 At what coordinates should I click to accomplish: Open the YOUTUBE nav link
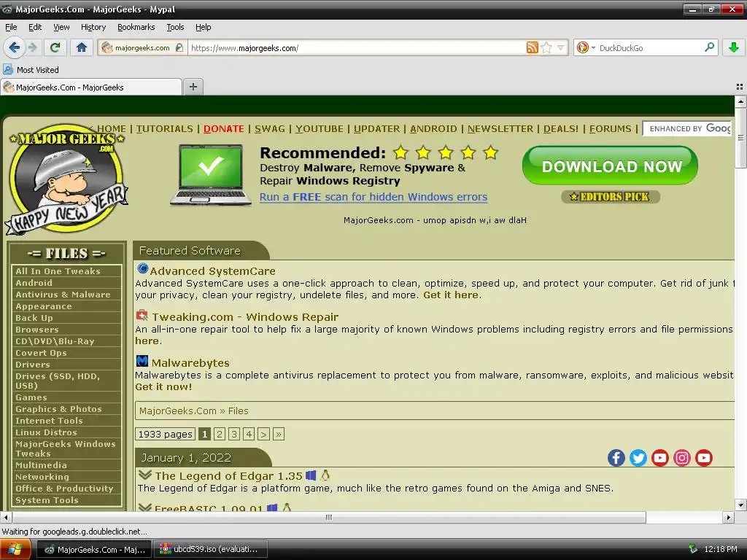[x=320, y=128]
